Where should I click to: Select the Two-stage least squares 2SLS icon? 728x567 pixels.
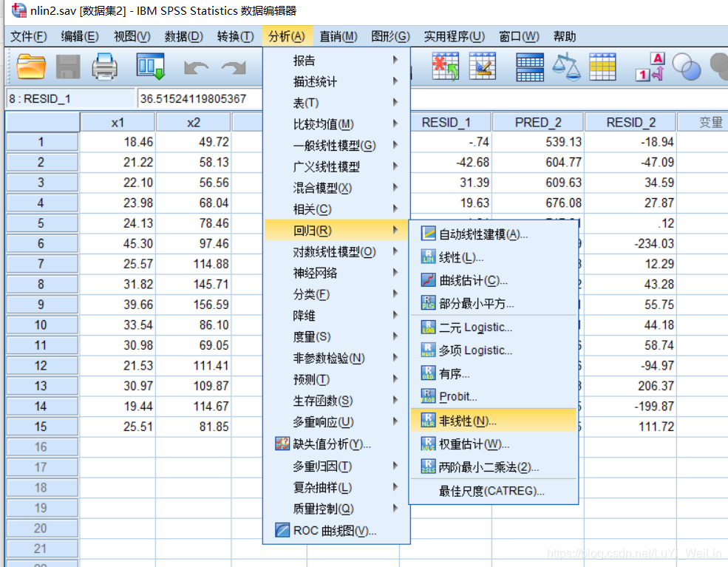click(x=428, y=466)
